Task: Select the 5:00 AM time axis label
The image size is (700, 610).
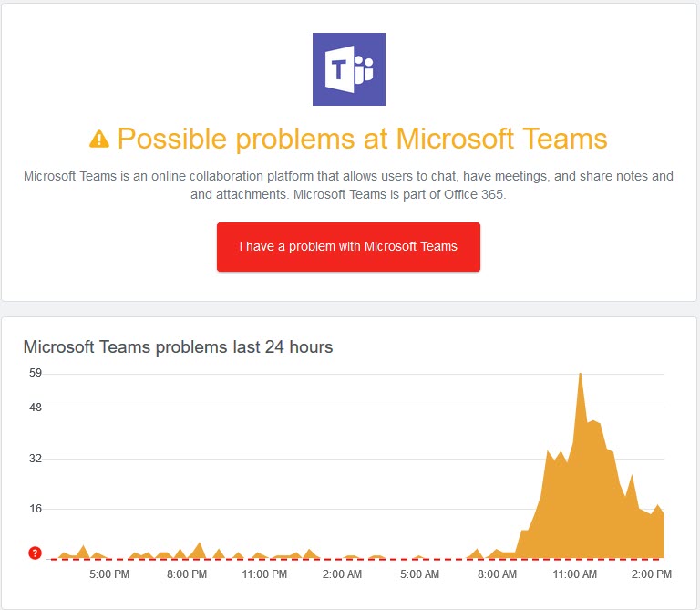Action: point(420,574)
